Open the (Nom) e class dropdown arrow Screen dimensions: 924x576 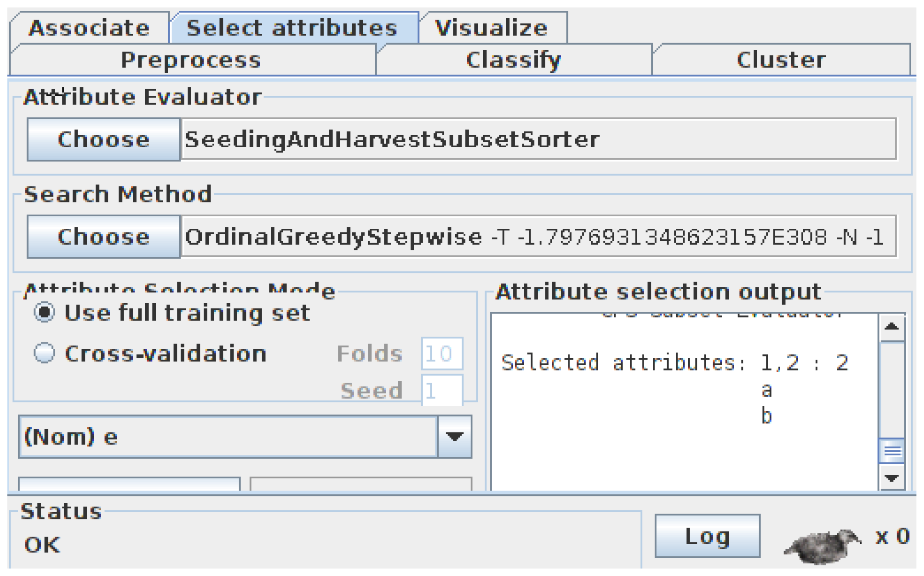[454, 436]
